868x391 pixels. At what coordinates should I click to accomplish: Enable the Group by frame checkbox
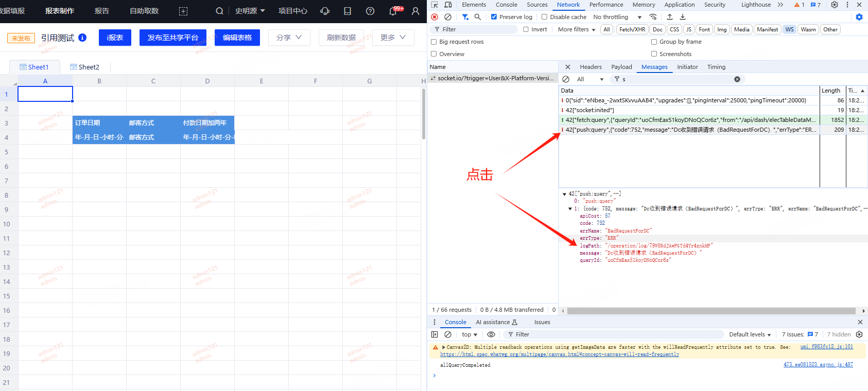[x=654, y=42]
